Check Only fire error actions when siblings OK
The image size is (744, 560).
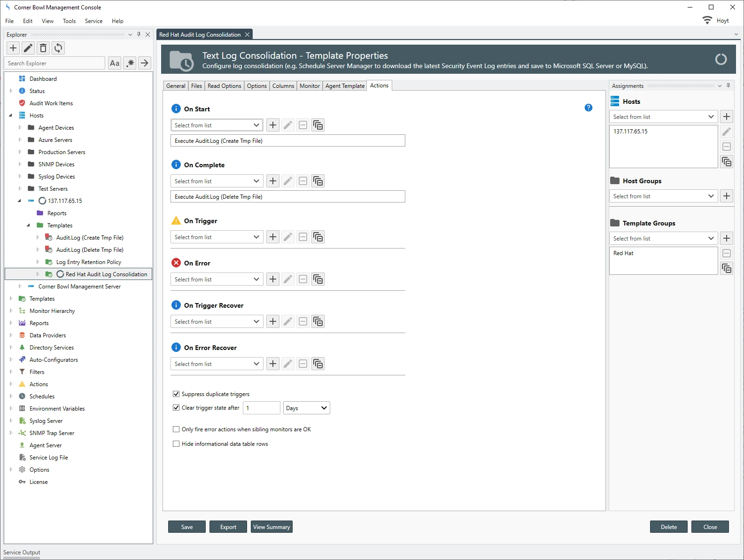tap(176, 429)
